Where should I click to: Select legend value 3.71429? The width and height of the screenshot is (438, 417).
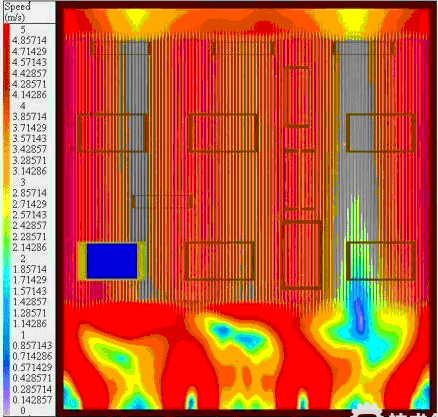click(29, 128)
